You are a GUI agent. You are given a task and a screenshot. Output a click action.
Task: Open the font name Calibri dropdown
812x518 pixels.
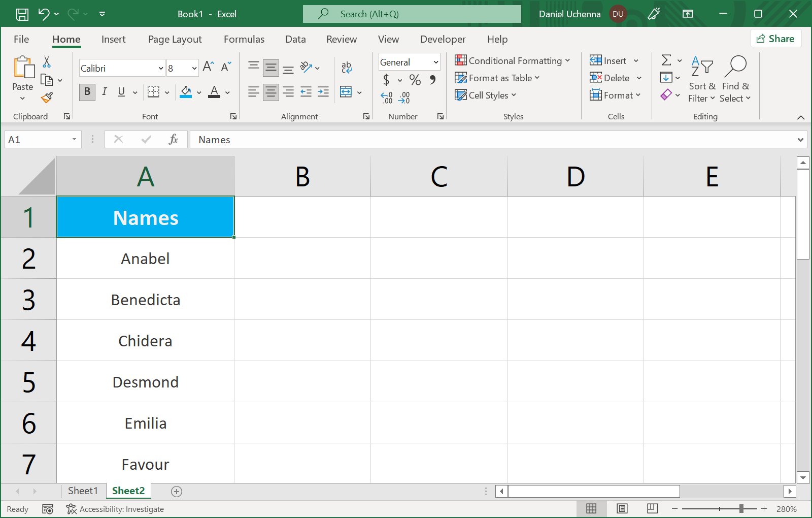[x=161, y=69]
